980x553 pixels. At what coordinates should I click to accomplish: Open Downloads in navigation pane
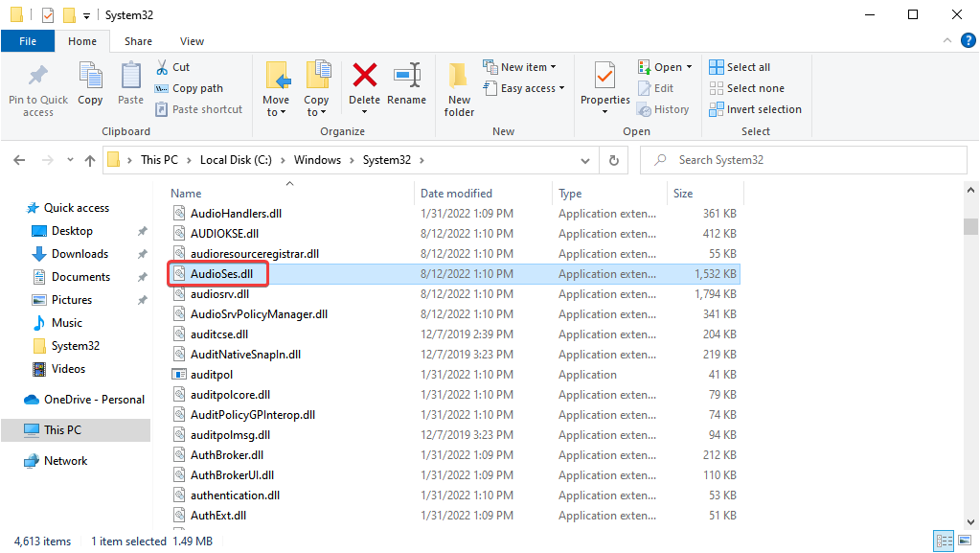(80, 254)
